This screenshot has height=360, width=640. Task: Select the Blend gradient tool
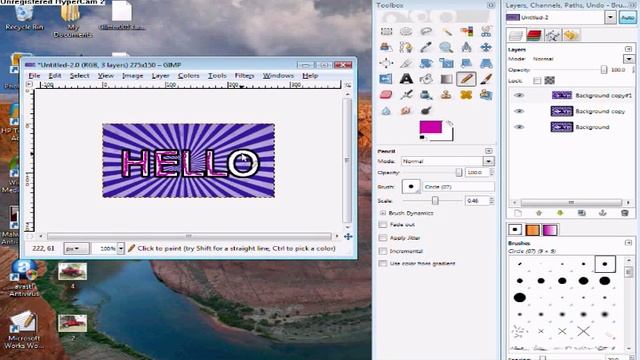[x=446, y=79]
